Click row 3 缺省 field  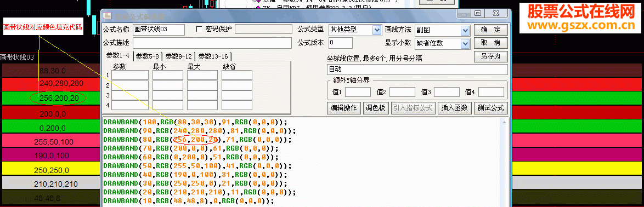(237, 95)
